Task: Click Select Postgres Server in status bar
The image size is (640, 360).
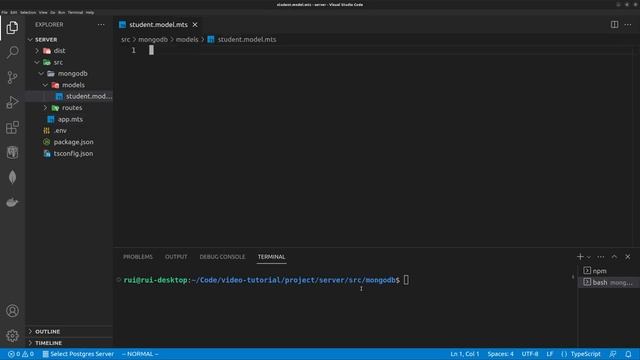Action: pos(78,354)
